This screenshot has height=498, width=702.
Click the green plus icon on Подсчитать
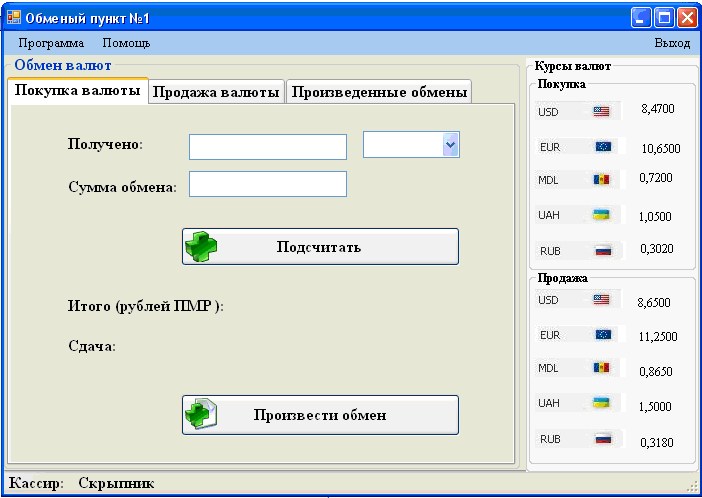click(x=201, y=247)
